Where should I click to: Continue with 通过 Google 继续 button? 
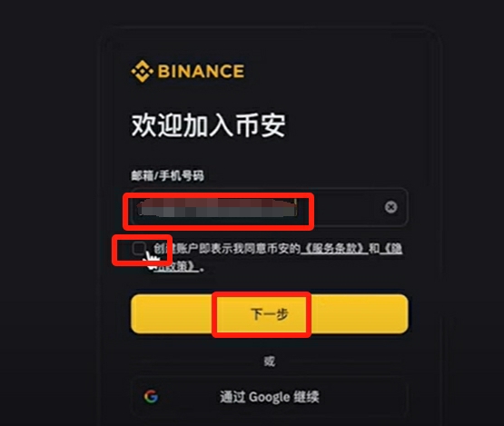(x=270, y=397)
